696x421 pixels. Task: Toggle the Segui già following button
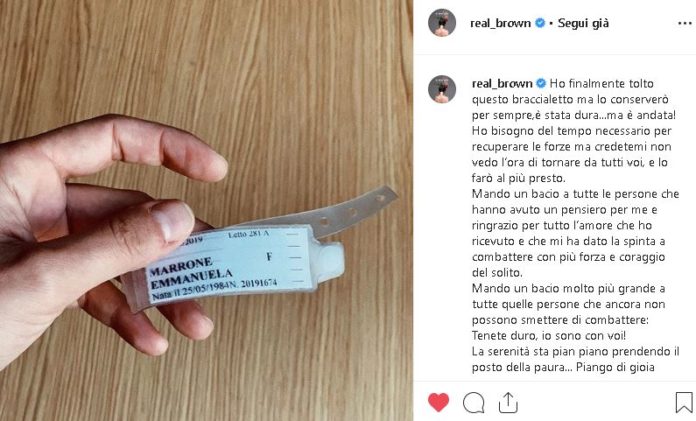tap(583, 23)
